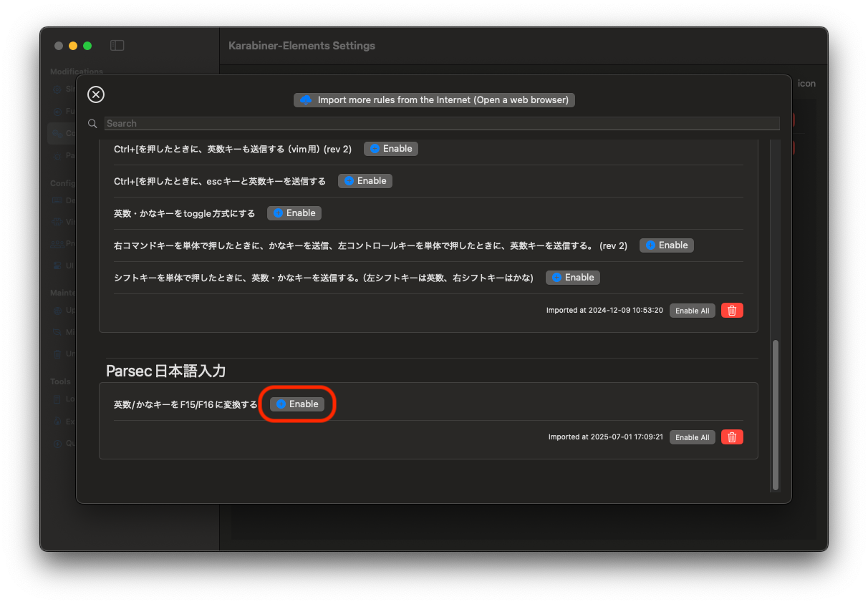This screenshot has width=868, height=604.
Task: Click Enable All for the Parsec 2025-07-01 import
Action: tap(693, 437)
